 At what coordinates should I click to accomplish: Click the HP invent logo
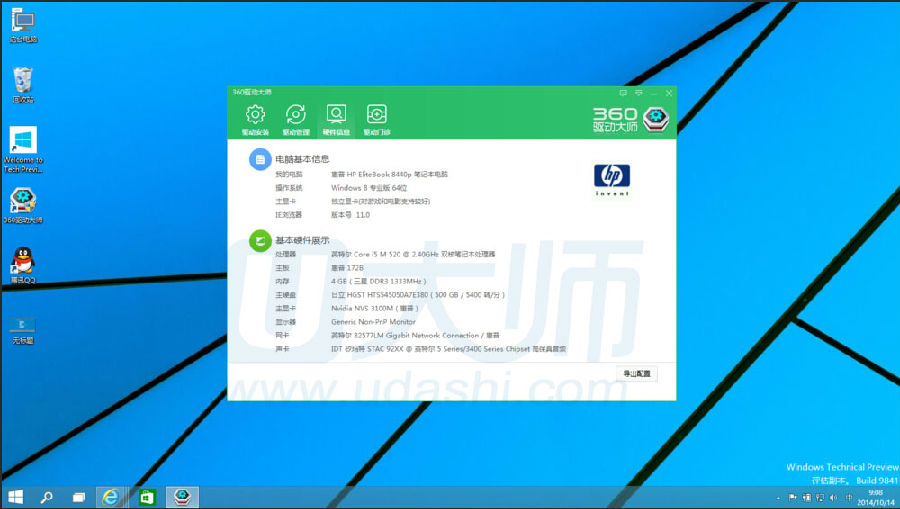612,180
